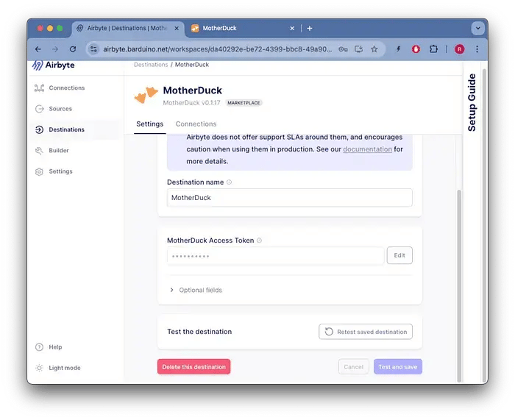This screenshot has height=420, width=515.
Task: Switch to the Connections tab
Action: coord(196,124)
